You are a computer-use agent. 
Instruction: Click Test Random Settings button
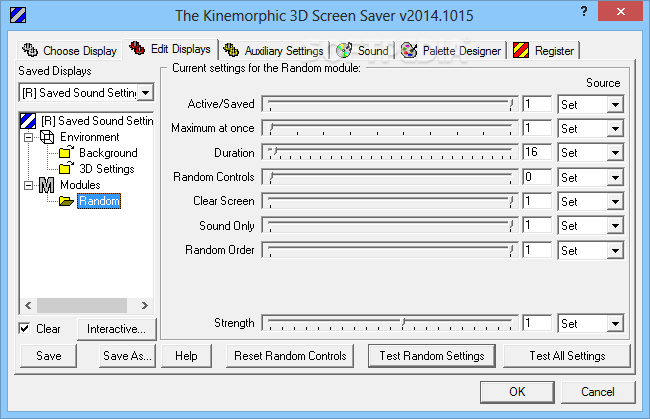point(432,356)
